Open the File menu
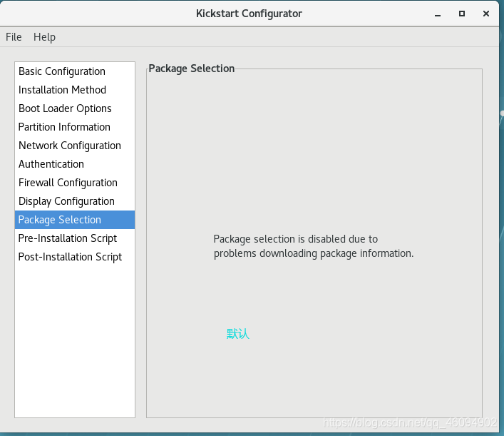504x436 pixels. [x=14, y=37]
